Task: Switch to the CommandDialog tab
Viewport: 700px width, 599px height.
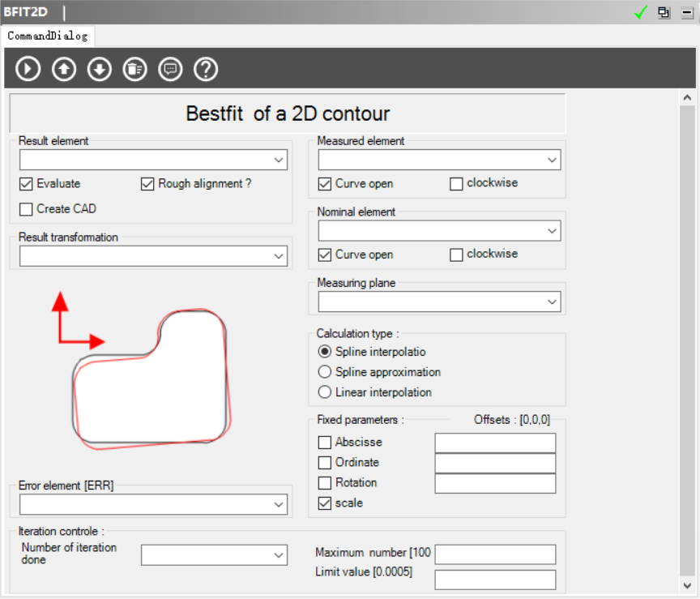Action: pos(48,36)
